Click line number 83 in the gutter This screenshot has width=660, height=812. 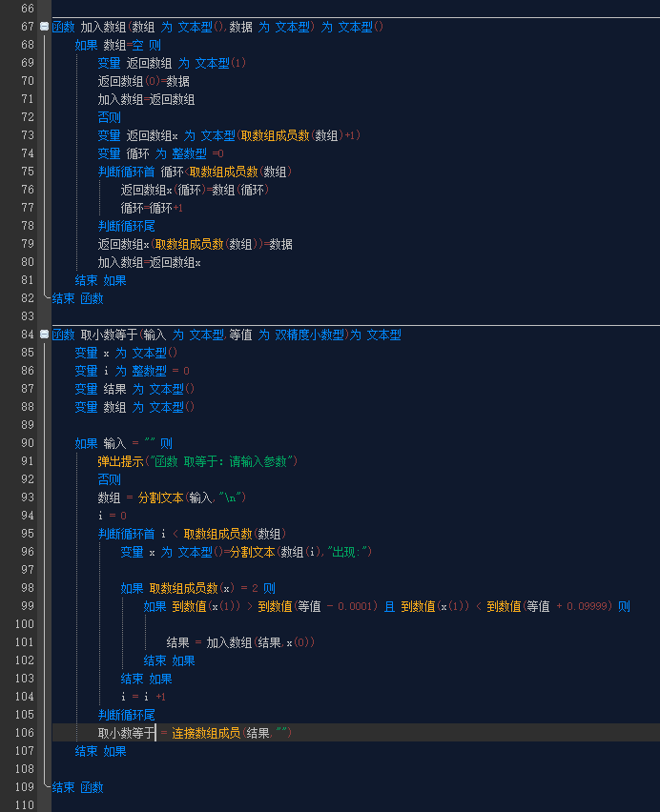click(x=28, y=316)
